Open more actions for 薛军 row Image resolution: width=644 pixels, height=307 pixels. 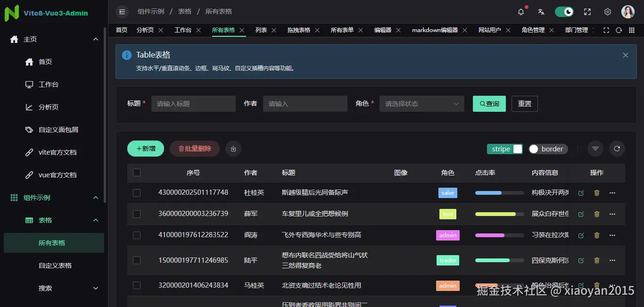(x=612, y=214)
